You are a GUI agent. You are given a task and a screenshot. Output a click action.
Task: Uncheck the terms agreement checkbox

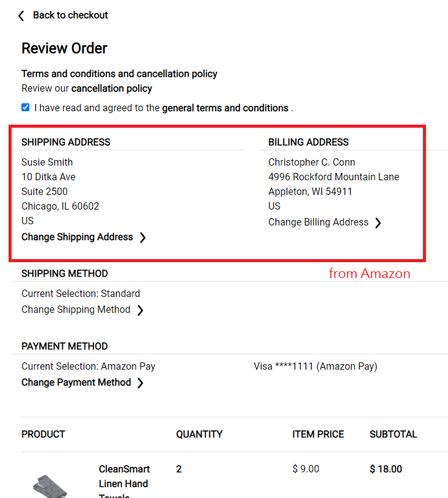coord(25,108)
